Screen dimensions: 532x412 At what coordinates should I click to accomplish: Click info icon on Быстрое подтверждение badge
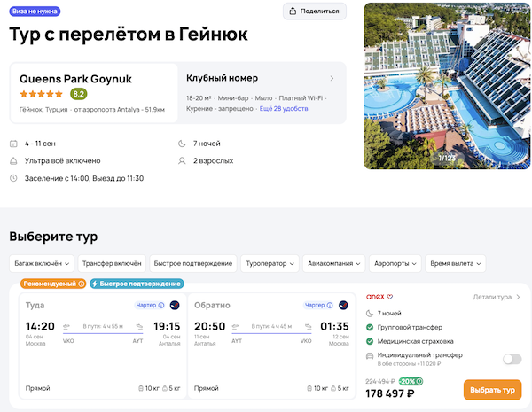tap(177, 284)
